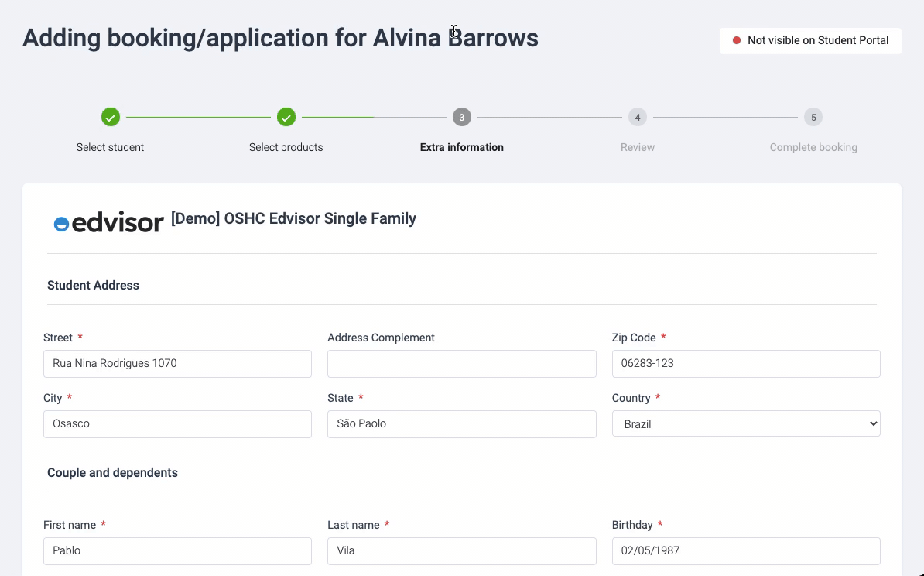Image resolution: width=924 pixels, height=576 pixels.
Task: Focus the Birthday field with 02/05/1987
Action: tap(746, 550)
